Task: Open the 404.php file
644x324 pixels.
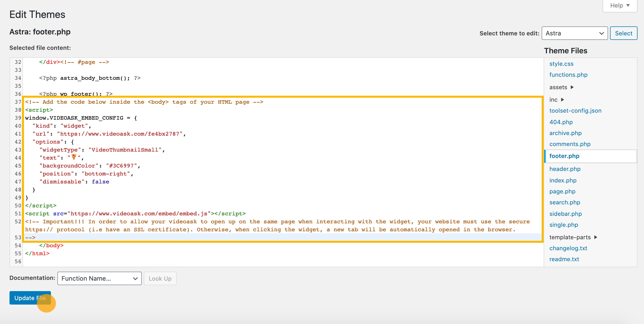Action: [x=561, y=122]
